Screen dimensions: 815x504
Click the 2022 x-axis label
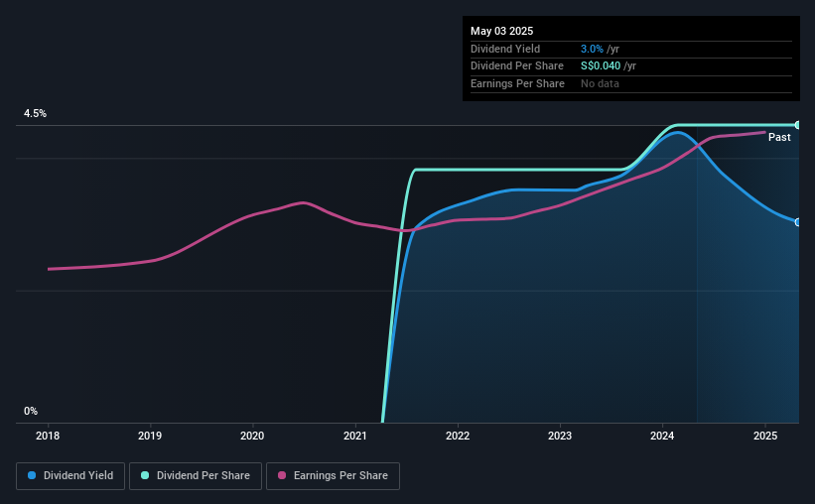pyautogui.click(x=458, y=436)
